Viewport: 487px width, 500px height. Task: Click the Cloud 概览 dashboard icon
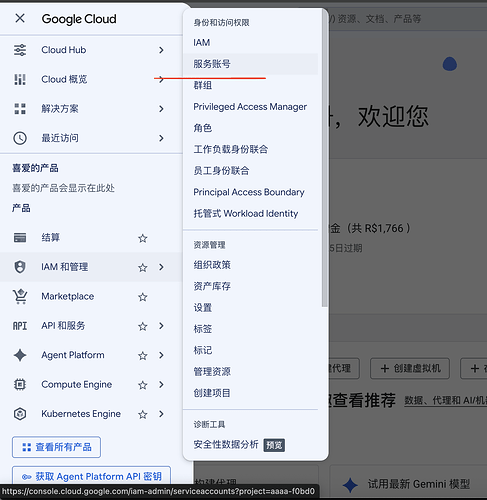pos(20,79)
